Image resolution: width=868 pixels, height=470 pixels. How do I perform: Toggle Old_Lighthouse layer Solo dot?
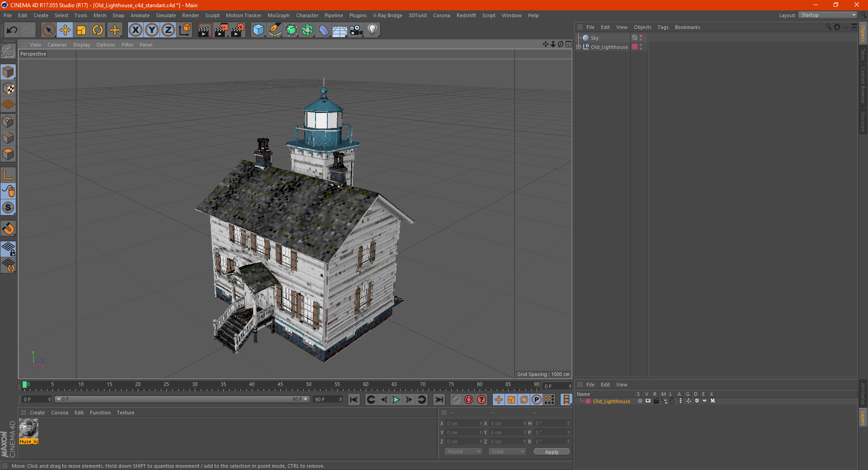(x=640, y=401)
